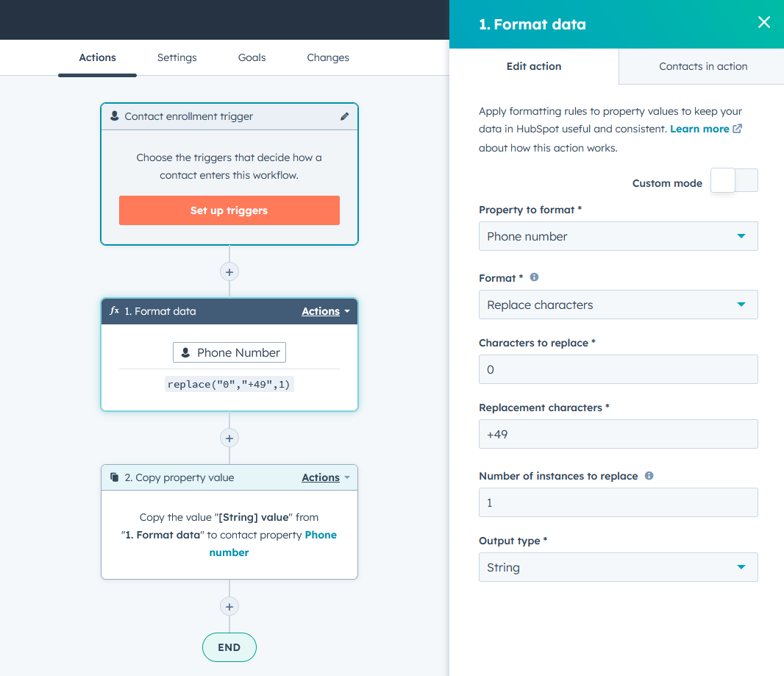Open the info tooltip next to Format
784x676 pixels.
pos(534,277)
